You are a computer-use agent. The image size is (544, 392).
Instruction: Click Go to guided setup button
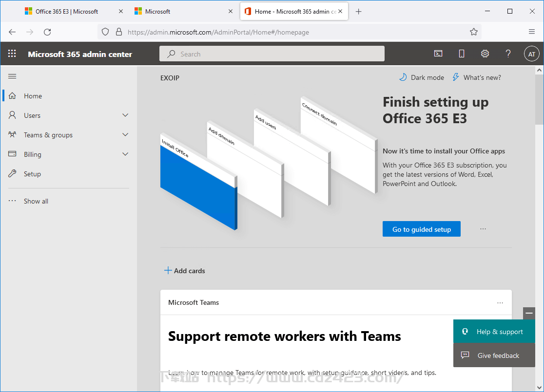click(422, 229)
